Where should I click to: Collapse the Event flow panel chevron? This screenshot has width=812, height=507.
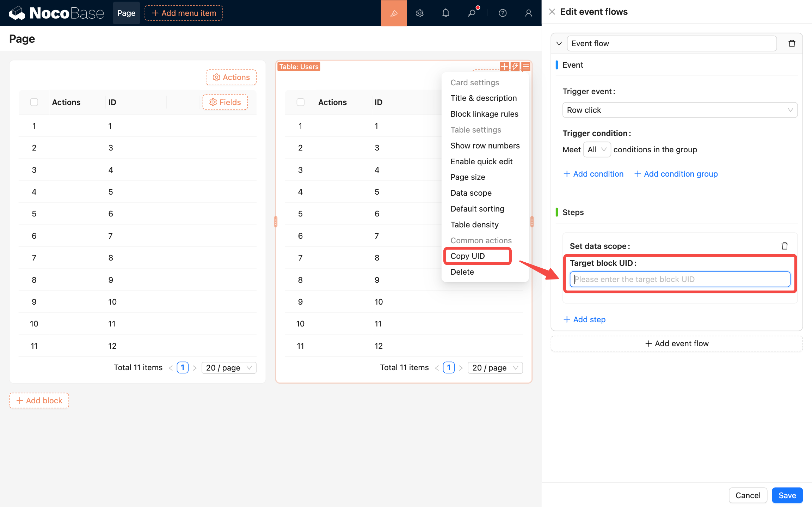pyautogui.click(x=559, y=43)
